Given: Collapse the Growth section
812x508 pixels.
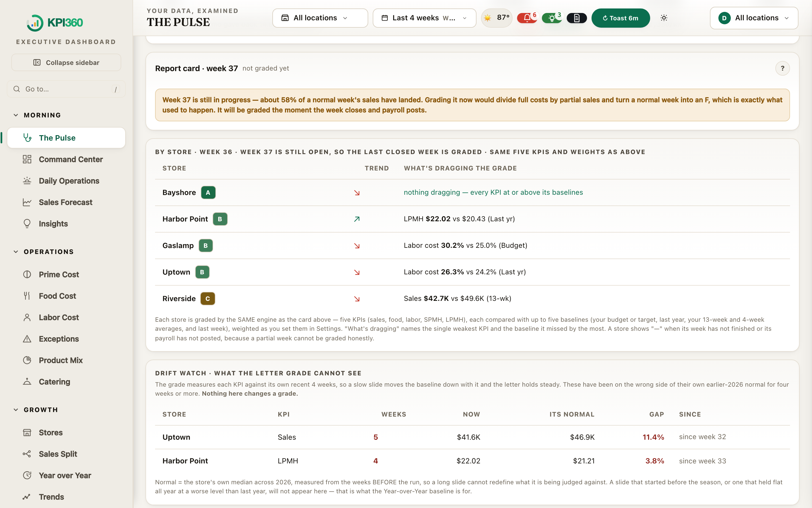Looking at the screenshot, I should pyautogui.click(x=36, y=410).
